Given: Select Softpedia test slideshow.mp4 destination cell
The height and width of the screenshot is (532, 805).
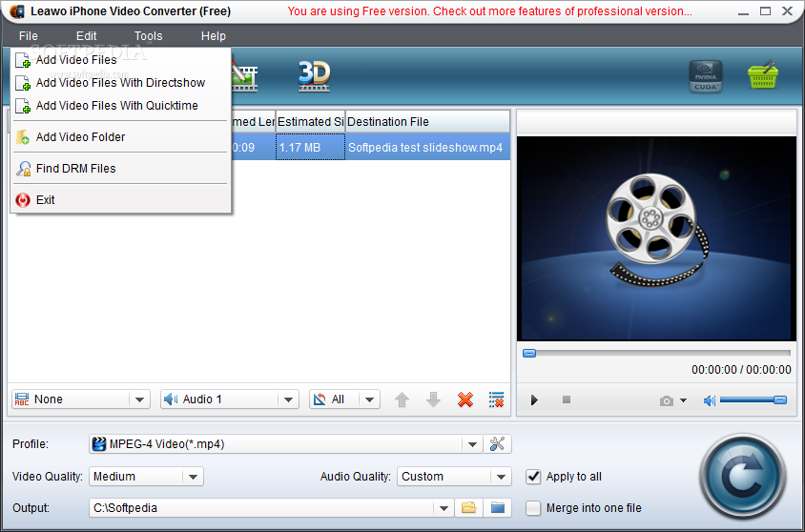Looking at the screenshot, I should pos(427,147).
